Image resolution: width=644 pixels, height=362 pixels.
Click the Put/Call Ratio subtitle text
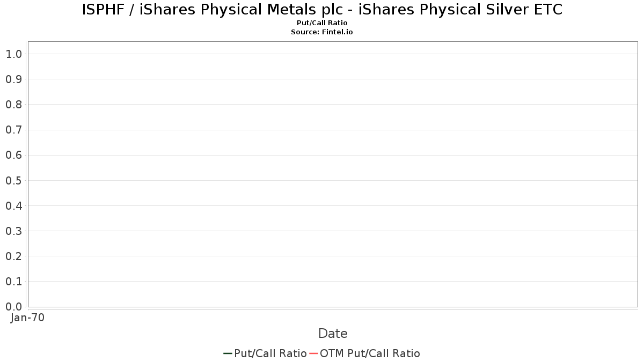322,23
